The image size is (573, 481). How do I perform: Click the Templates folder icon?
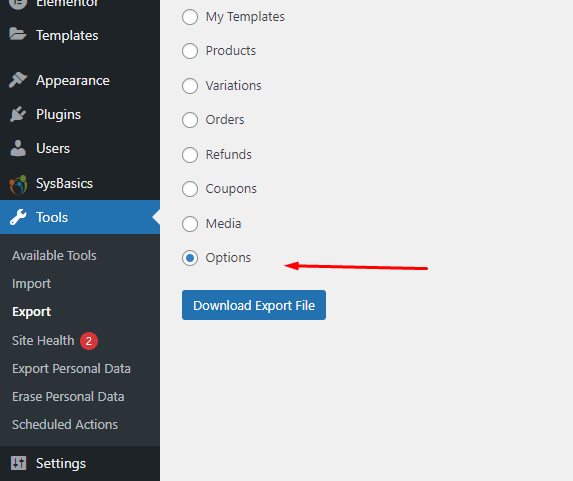pos(18,35)
